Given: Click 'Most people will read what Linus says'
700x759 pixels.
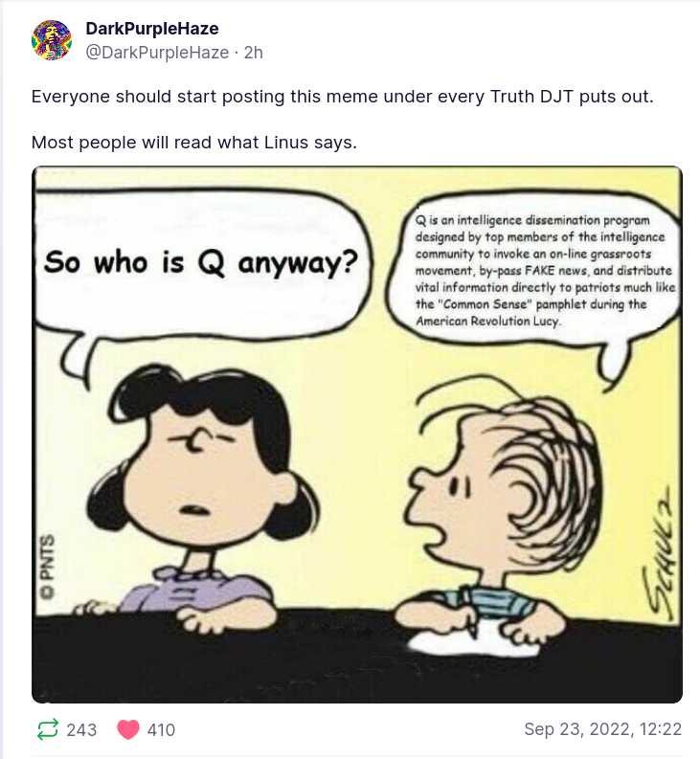Looking at the screenshot, I should (x=194, y=143).
